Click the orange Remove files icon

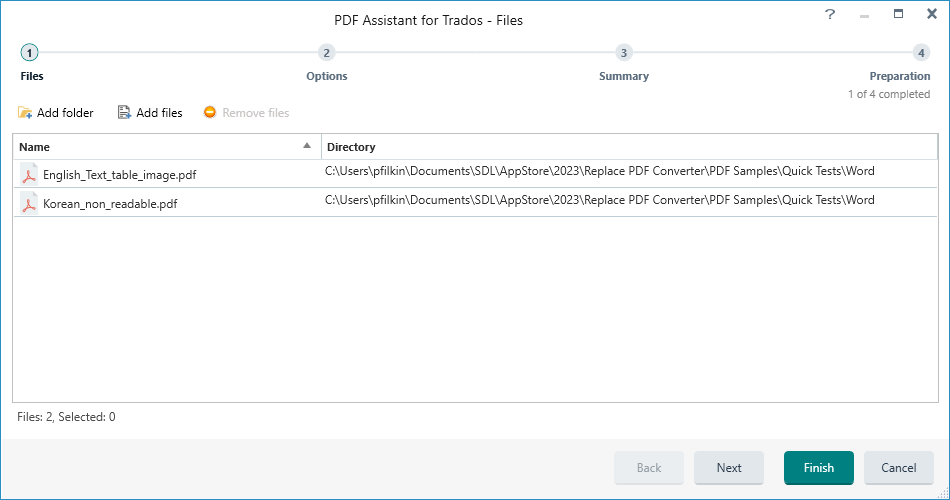tap(210, 112)
